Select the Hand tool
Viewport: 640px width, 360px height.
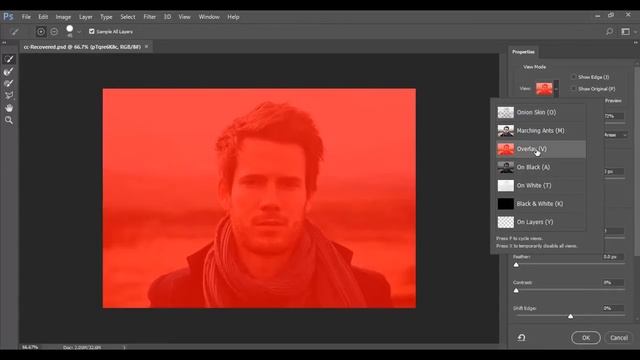[9, 108]
